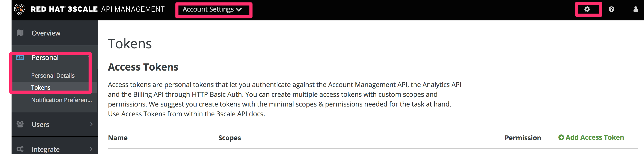
Task: Click the help question mark icon
Action: coord(611,10)
